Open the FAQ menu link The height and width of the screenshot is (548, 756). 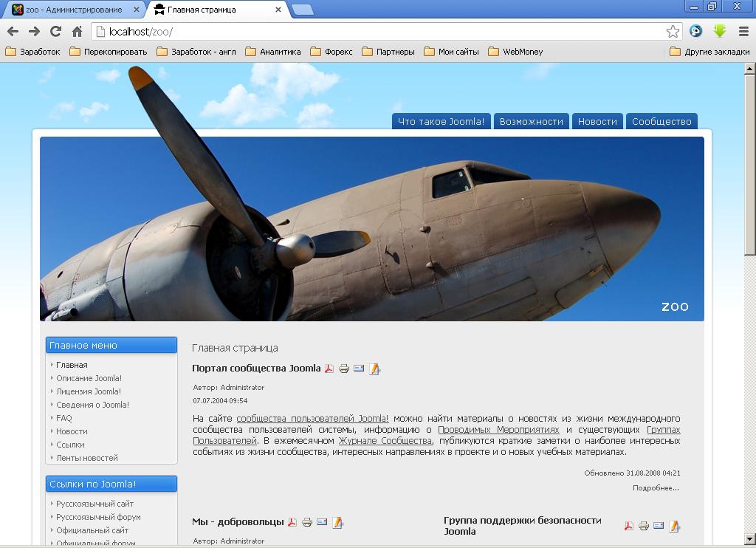[x=64, y=418]
